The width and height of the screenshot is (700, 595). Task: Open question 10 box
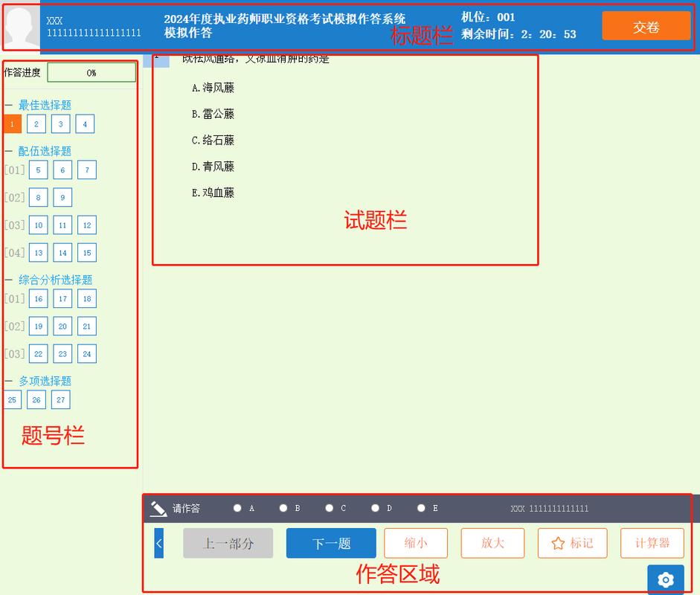pos(39,225)
